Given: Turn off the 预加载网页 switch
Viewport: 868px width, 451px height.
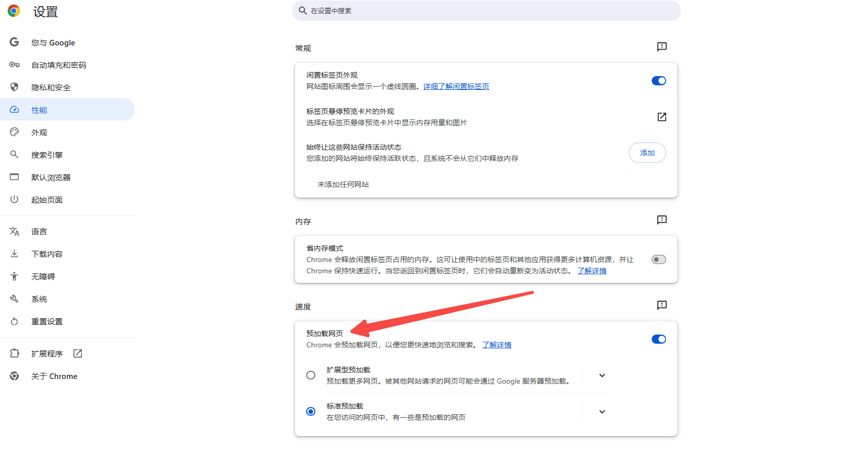Looking at the screenshot, I should point(659,339).
